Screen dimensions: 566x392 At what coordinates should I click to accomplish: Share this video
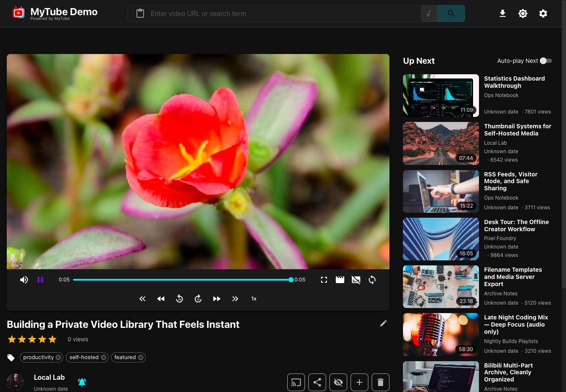(317, 382)
